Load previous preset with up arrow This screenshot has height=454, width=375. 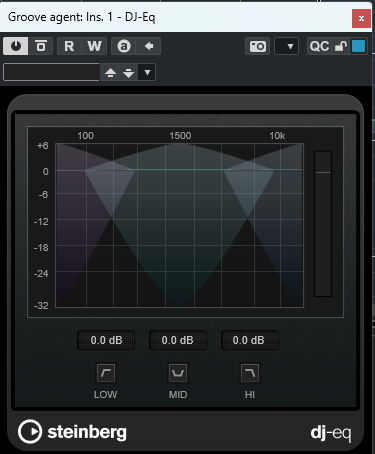coord(110,72)
